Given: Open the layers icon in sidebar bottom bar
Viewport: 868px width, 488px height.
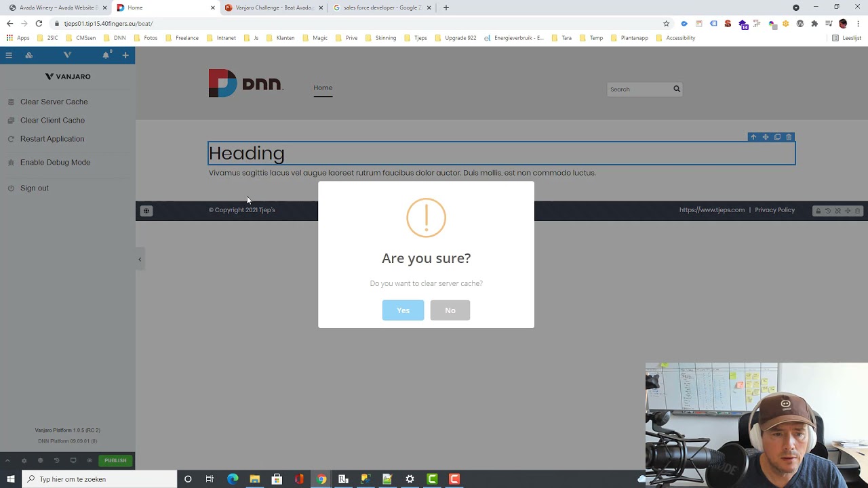Looking at the screenshot, I should click(40, 461).
